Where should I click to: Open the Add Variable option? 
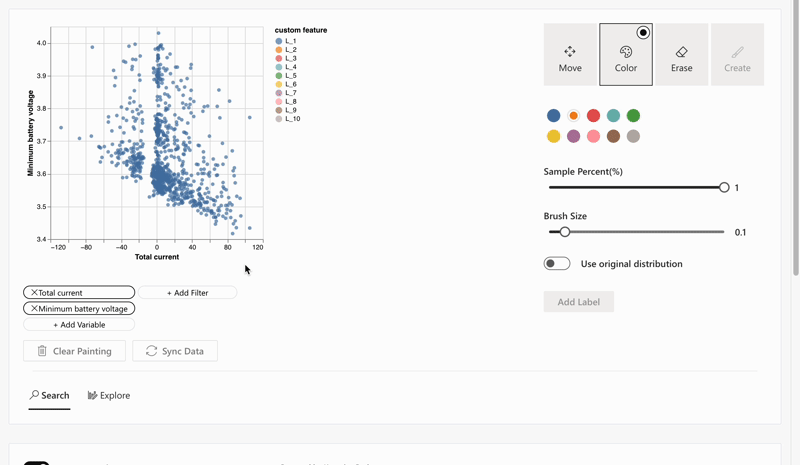(x=79, y=325)
